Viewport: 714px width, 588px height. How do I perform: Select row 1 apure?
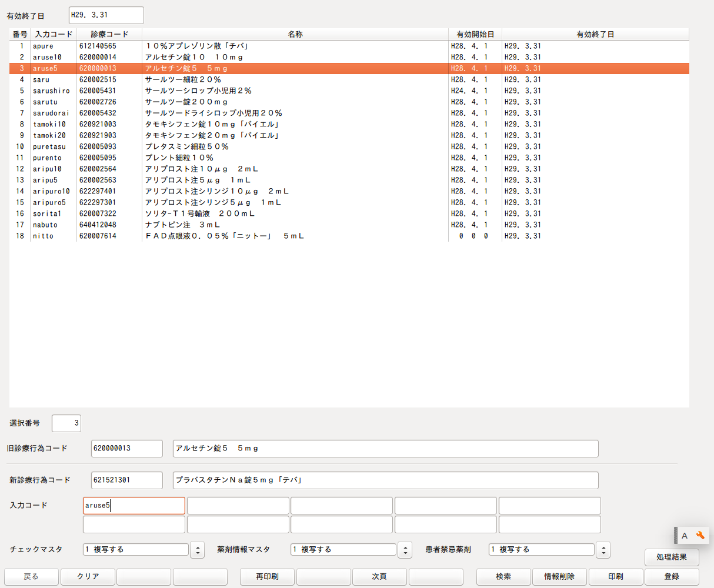tap(349, 46)
